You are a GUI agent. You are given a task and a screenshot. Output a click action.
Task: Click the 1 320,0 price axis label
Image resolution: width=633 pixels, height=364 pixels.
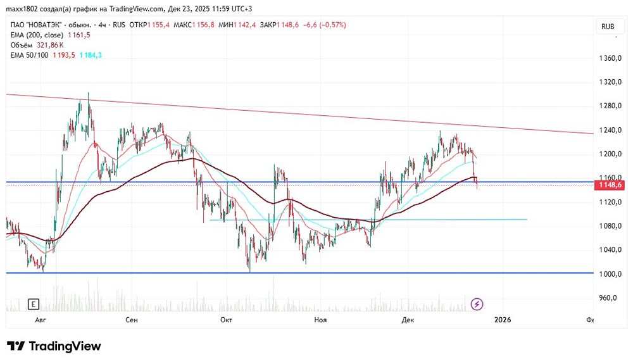(610, 82)
